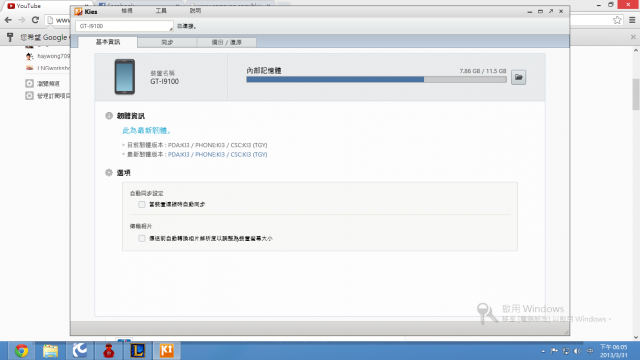Open network status tray icon
The image size is (640, 360).
click(566, 351)
